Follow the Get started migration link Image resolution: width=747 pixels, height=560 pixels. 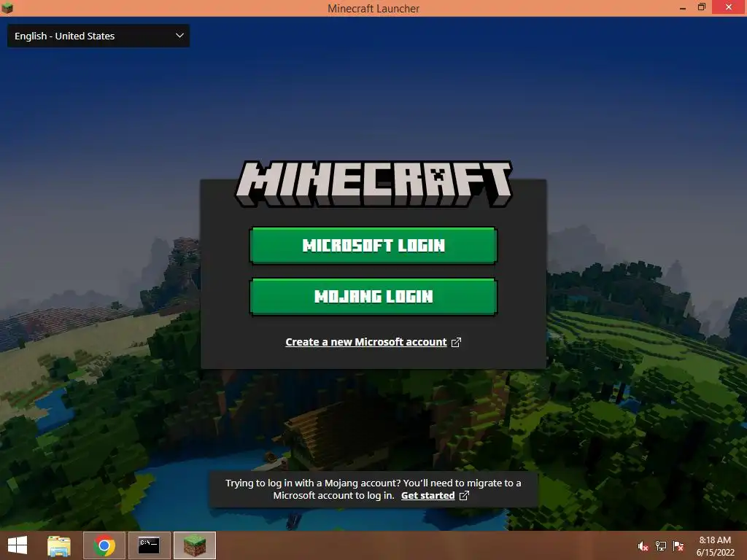427,495
